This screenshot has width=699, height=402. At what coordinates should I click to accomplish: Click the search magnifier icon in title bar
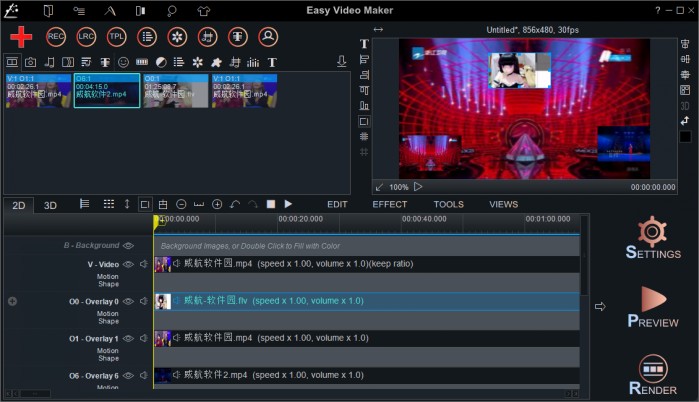coord(172,11)
